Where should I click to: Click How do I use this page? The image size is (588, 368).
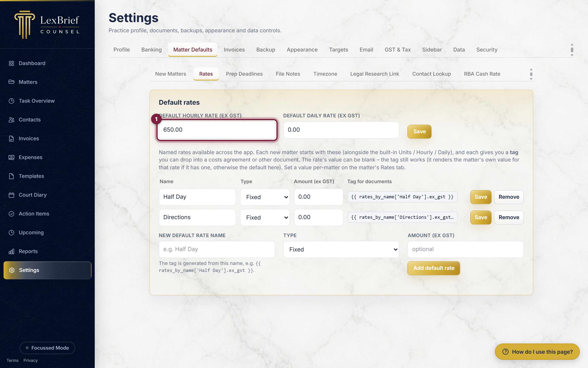[x=537, y=352]
